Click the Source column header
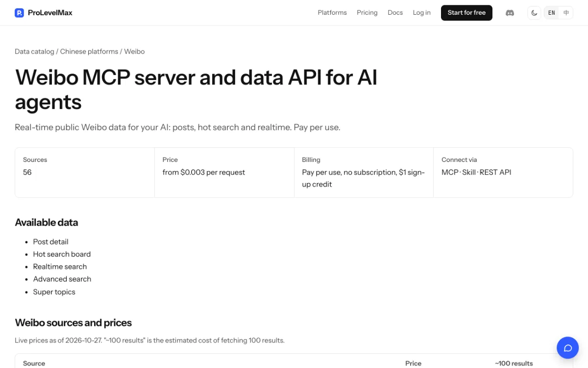 coord(34,364)
